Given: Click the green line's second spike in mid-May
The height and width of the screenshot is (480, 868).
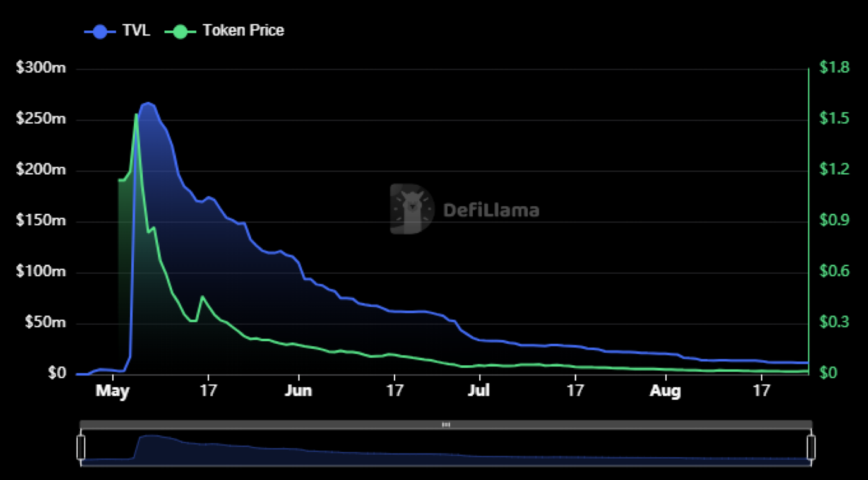Looking at the screenshot, I should [x=202, y=296].
